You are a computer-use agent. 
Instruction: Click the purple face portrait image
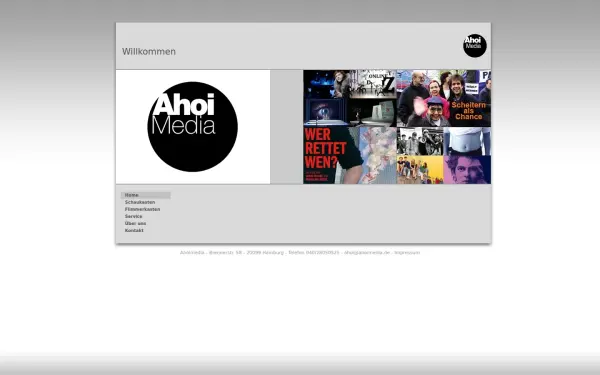[467, 170]
